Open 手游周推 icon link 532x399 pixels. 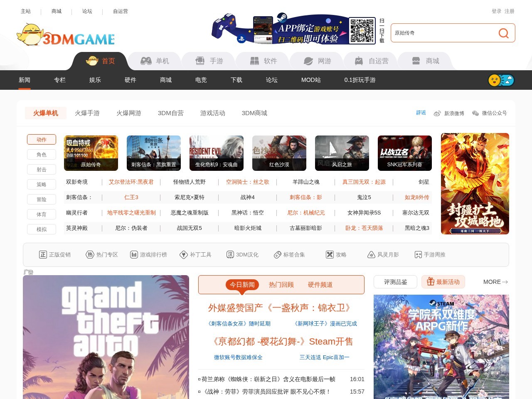[430, 255]
